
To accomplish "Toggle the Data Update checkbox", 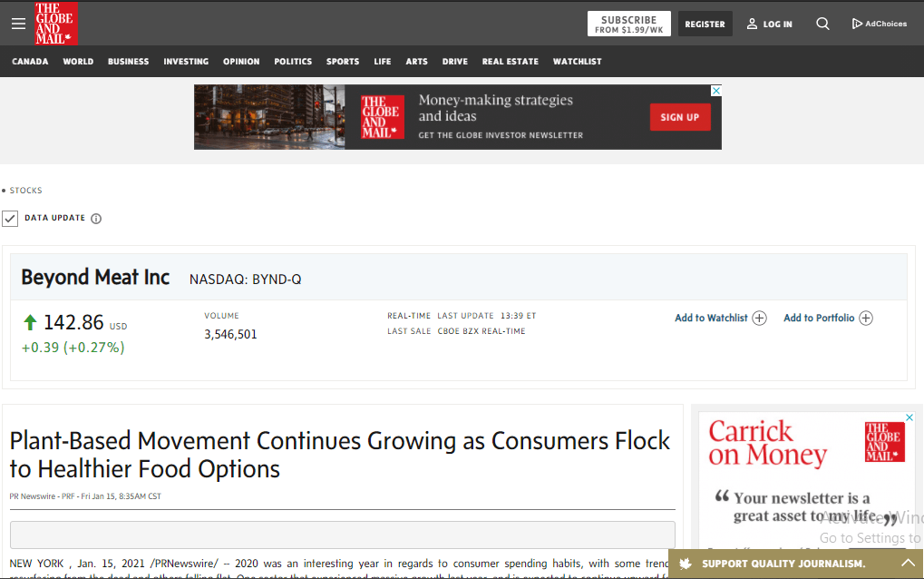I will [x=10, y=219].
